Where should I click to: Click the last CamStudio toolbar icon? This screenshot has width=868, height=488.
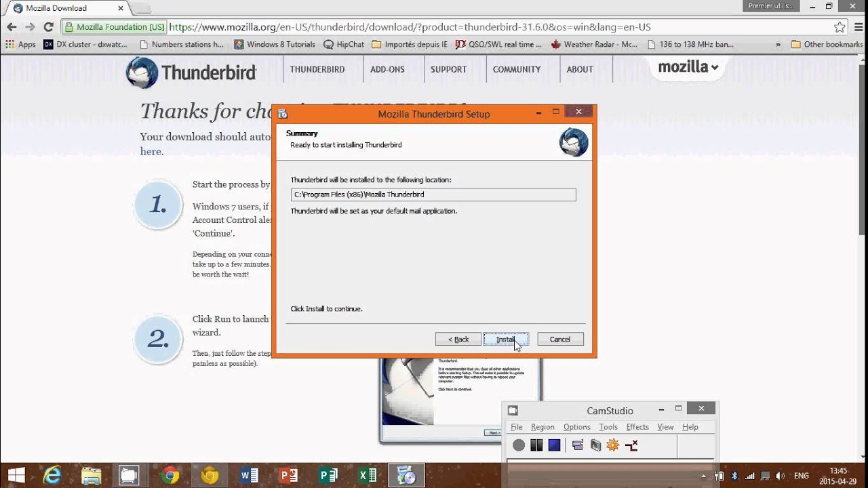coord(631,445)
